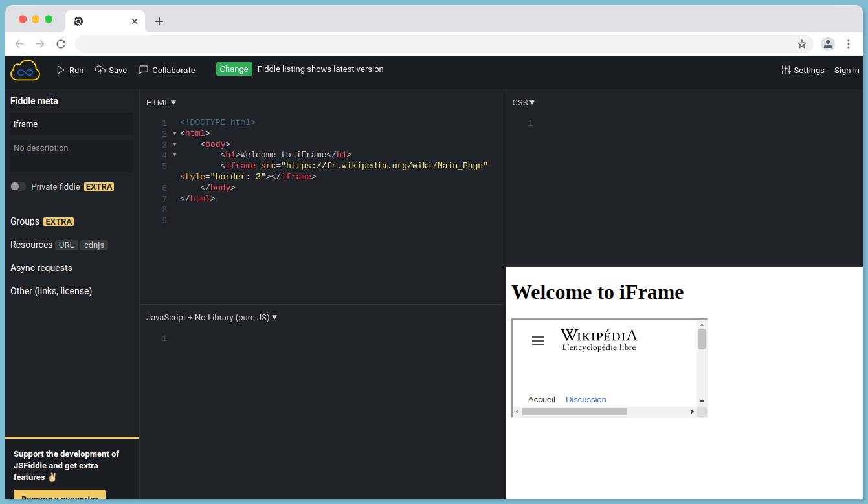The image size is (868, 504).
Task: Open the Wikipedia hamburger menu in preview
Action: click(538, 340)
